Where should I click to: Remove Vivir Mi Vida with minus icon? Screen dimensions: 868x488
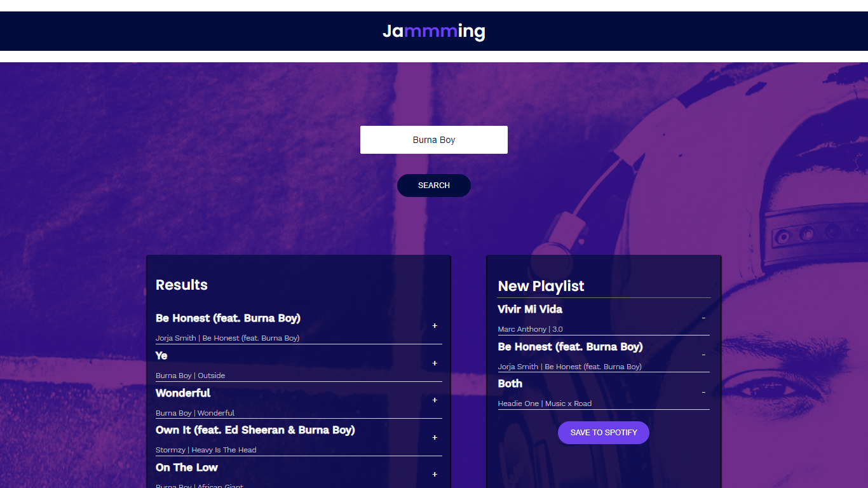click(x=703, y=317)
